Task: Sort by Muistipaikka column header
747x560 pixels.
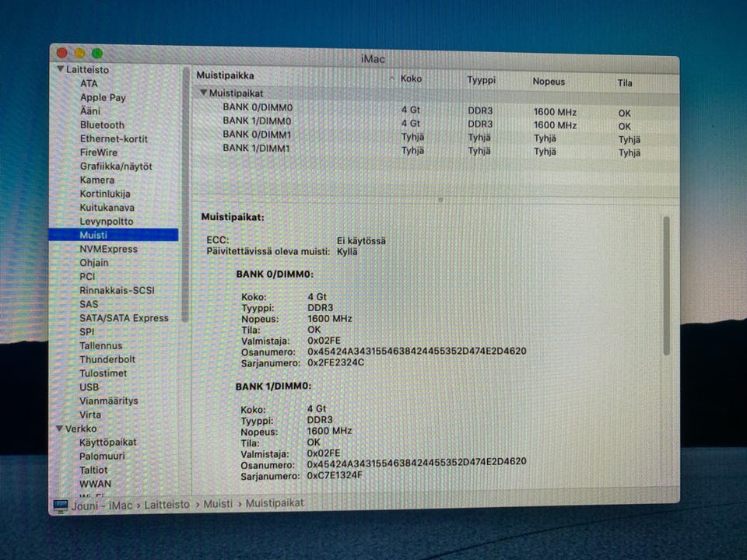Action: (x=226, y=75)
